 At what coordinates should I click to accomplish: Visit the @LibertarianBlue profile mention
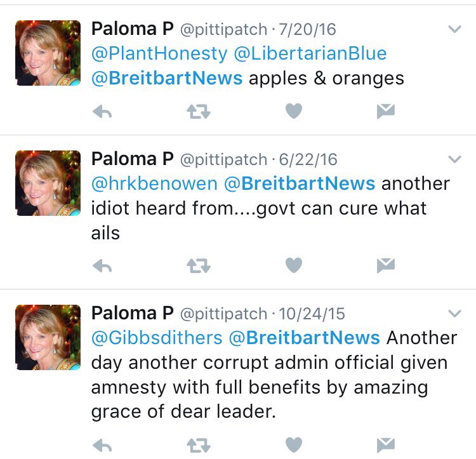click(x=310, y=53)
